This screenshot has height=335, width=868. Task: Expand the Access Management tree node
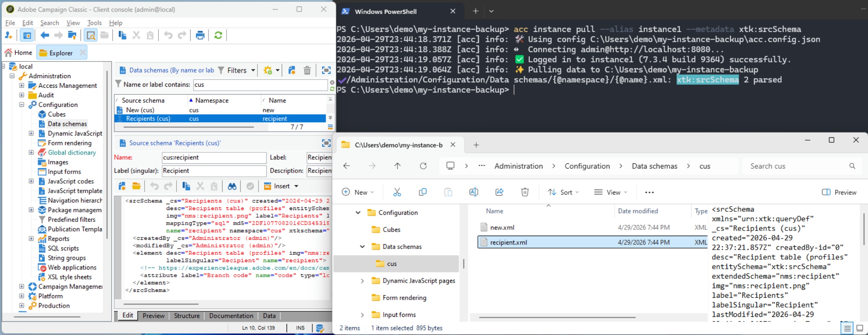click(x=22, y=85)
